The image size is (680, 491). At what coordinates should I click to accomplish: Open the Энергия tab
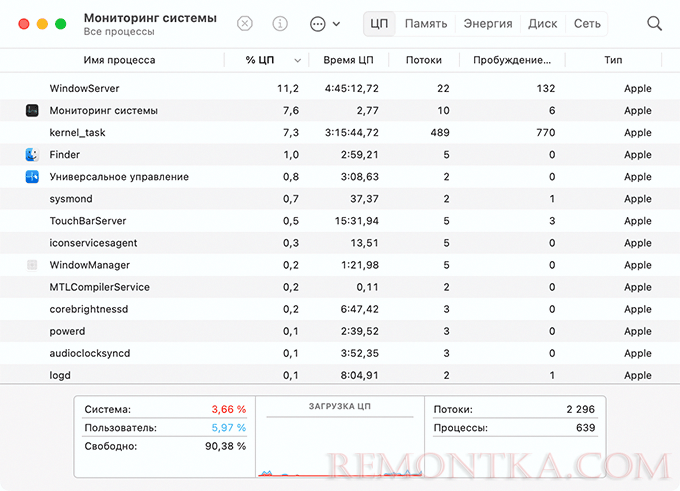pos(488,23)
